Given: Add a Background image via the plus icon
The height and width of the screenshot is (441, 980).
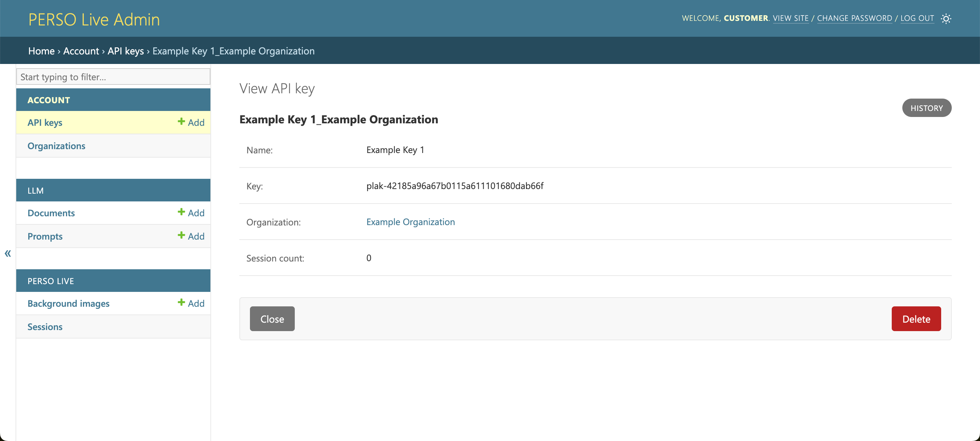Looking at the screenshot, I should click(190, 303).
